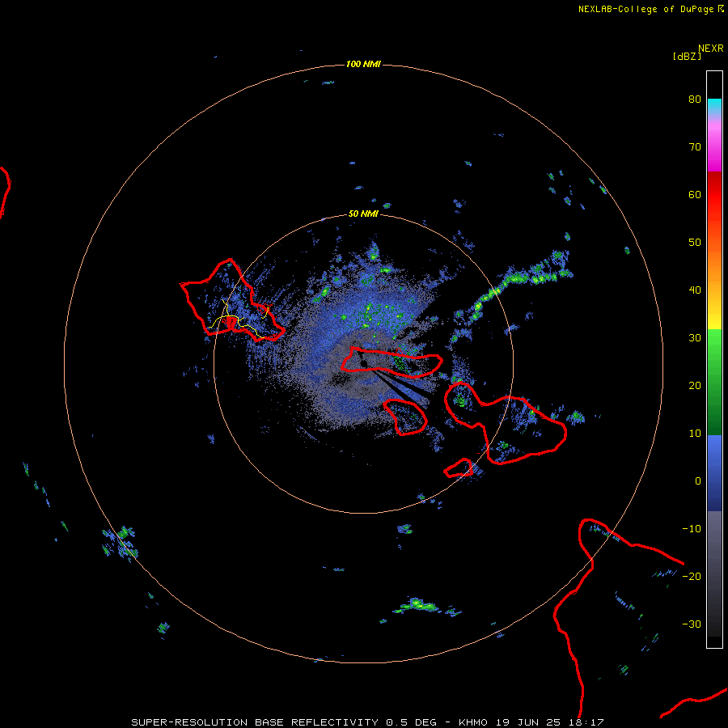728x728 pixels.
Task: Click the 30 dBZ scale value
Action: pos(695,338)
